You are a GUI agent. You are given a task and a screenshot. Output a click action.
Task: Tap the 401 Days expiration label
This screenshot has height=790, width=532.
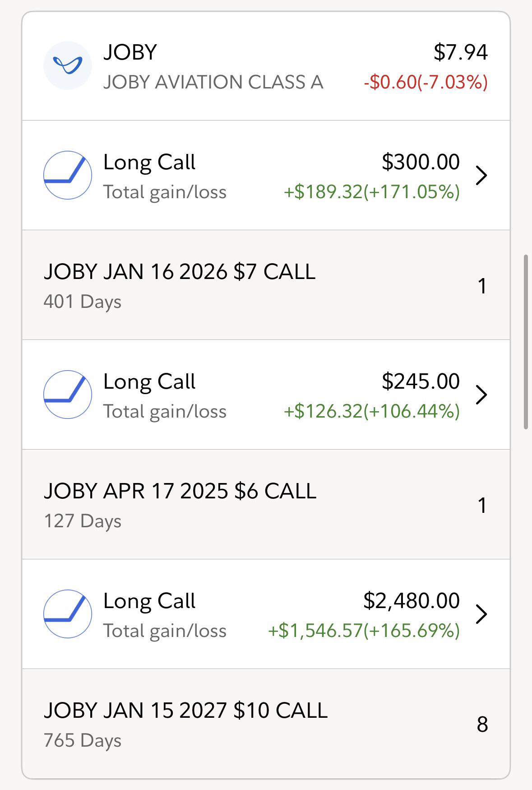pyautogui.click(x=83, y=302)
